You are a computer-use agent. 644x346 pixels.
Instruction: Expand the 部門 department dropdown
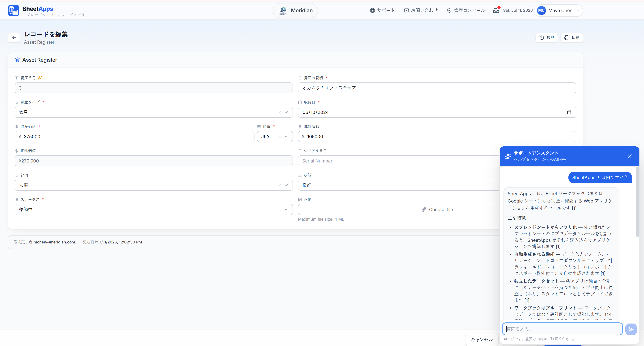pos(286,185)
